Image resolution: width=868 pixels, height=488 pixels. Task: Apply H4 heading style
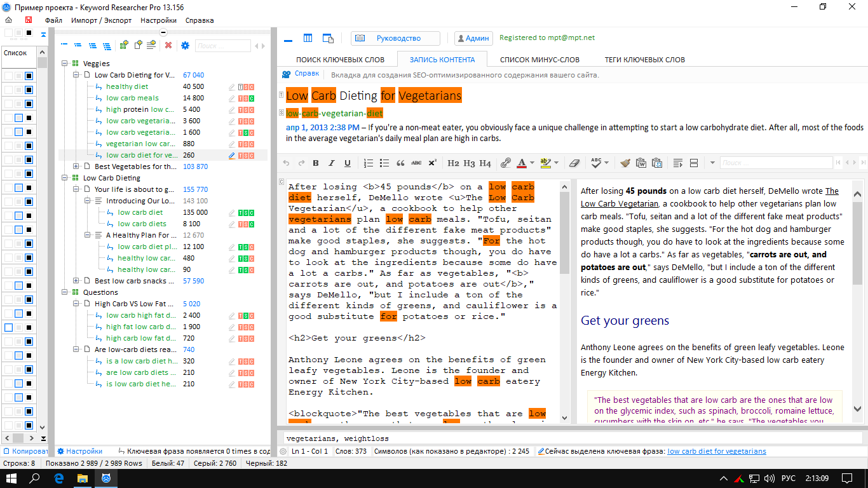485,163
